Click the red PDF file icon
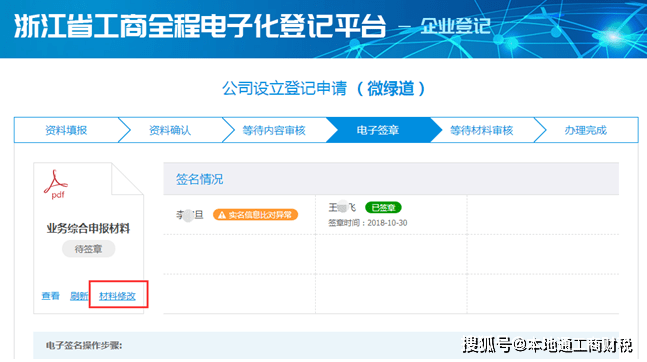 (x=56, y=184)
